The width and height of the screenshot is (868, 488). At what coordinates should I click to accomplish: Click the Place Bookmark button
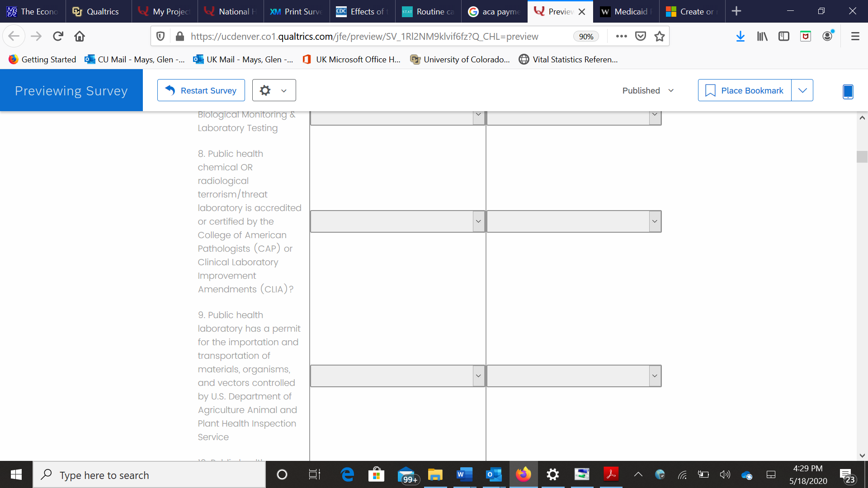click(745, 90)
